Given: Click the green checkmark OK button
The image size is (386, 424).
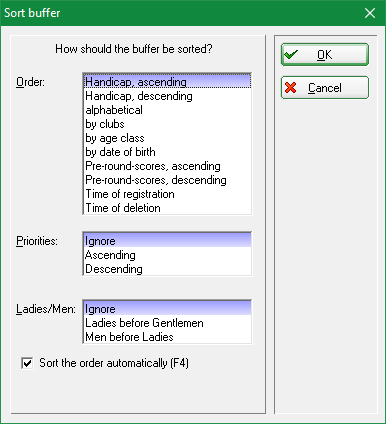Looking at the screenshot, I should [x=325, y=54].
